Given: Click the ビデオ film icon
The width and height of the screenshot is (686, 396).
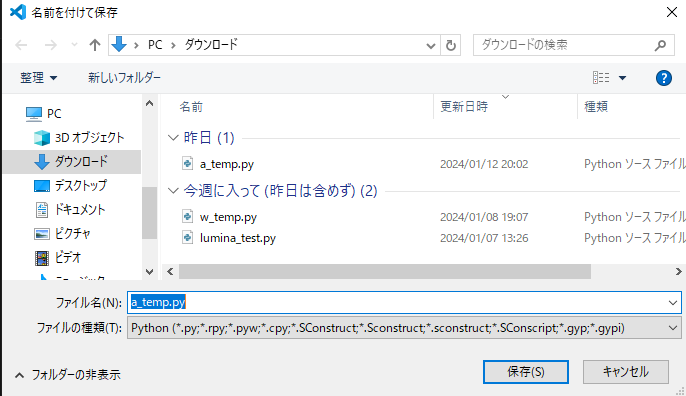Looking at the screenshot, I should (42, 258).
